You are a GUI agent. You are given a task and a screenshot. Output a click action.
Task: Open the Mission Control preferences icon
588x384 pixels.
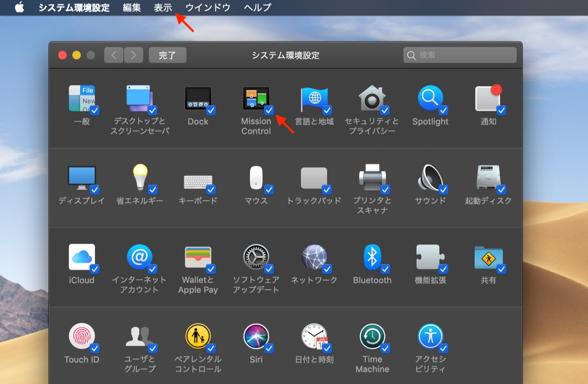point(256,98)
